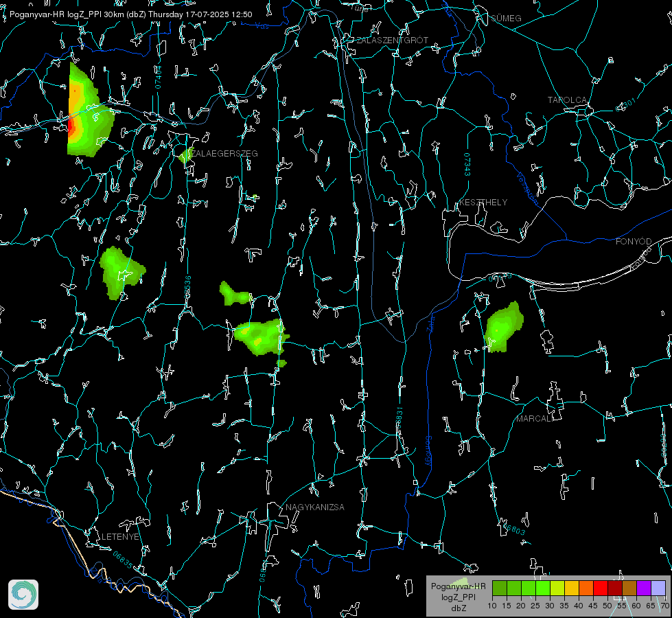Click the small green echo over Zalaegerszeg
Screen dimensions: 672x618
tap(186, 155)
